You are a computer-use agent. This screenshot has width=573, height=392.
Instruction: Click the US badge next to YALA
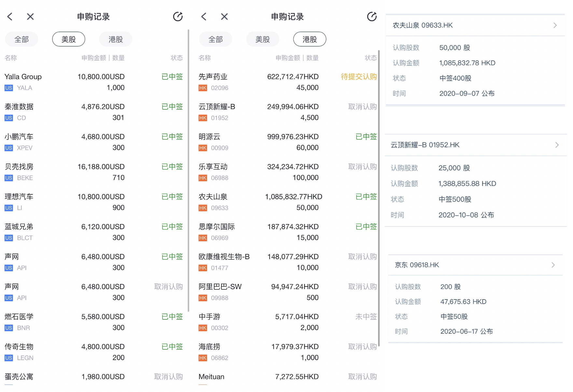click(9, 88)
